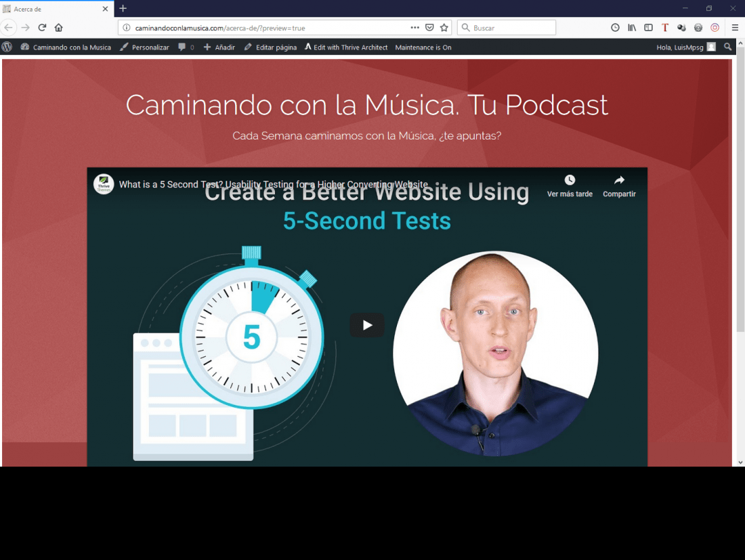Open video title link 'What is a 5 Second Test?'

[273, 184]
